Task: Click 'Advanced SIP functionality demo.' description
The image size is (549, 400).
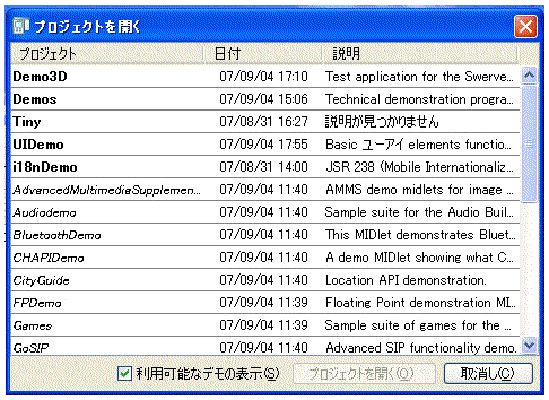Action: point(421,347)
